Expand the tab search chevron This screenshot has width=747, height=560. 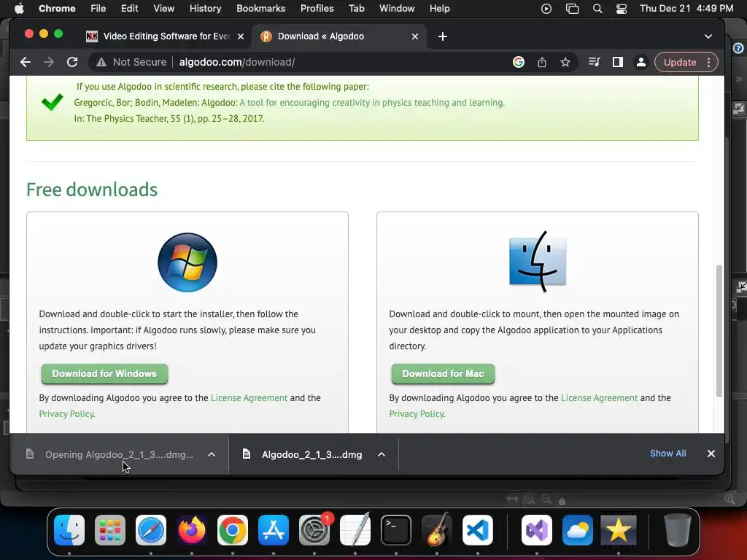pyautogui.click(x=708, y=36)
